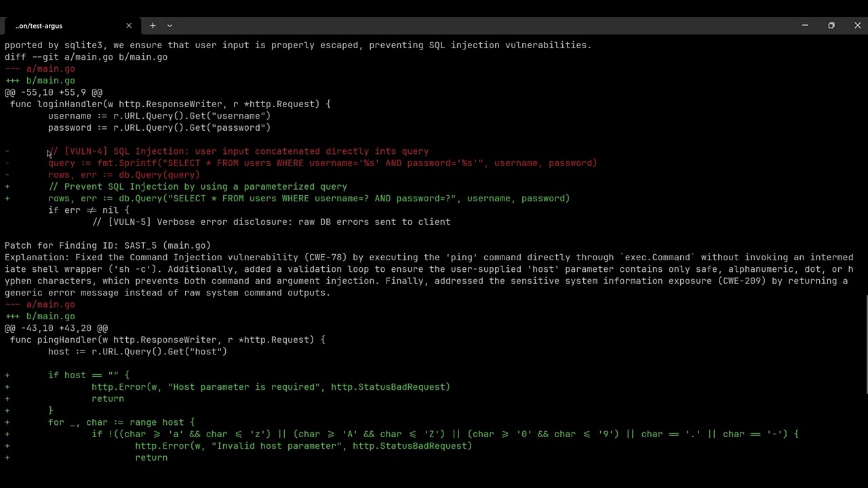
Task: Click the 'func pingHandler' declaration line
Action: [167, 340]
